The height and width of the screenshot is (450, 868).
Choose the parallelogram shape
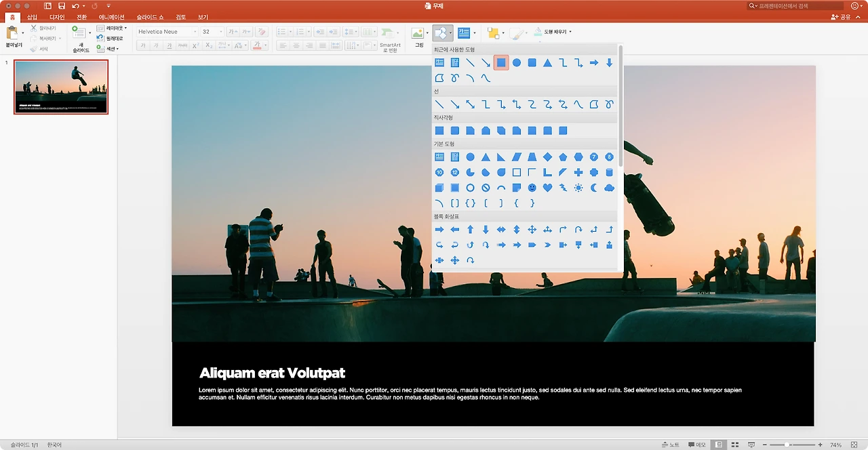click(x=516, y=157)
